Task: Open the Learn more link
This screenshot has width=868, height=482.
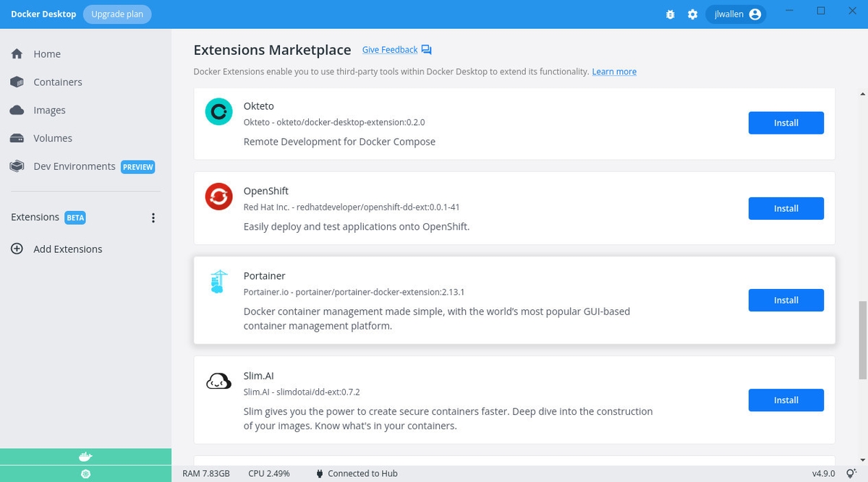Action: (x=614, y=72)
